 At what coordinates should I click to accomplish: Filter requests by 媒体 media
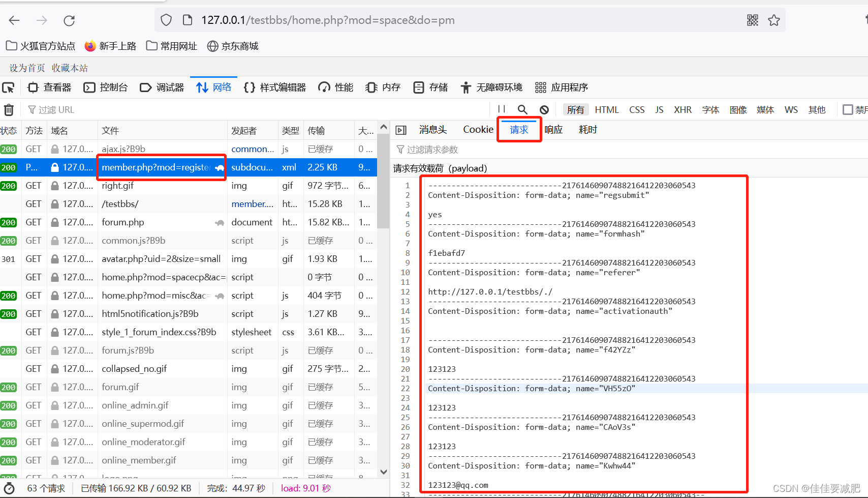(x=765, y=110)
